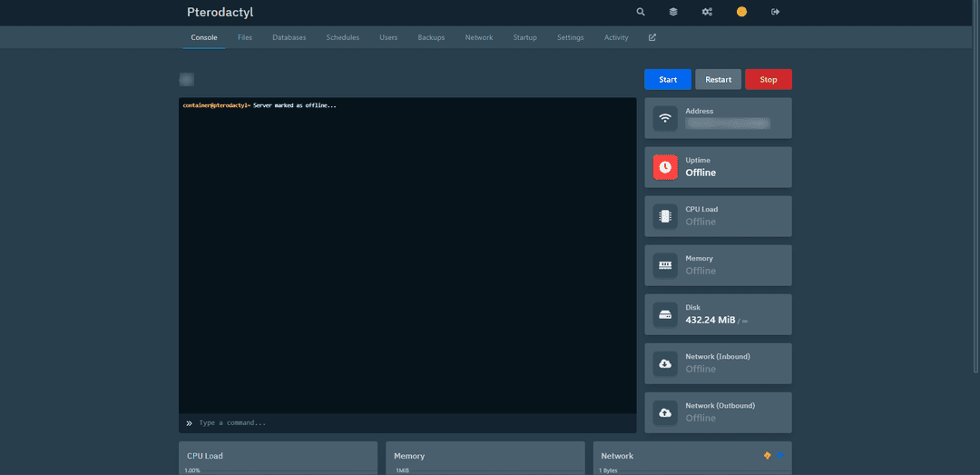Switch to the Files tab
980x475 pixels.
click(245, 38)
